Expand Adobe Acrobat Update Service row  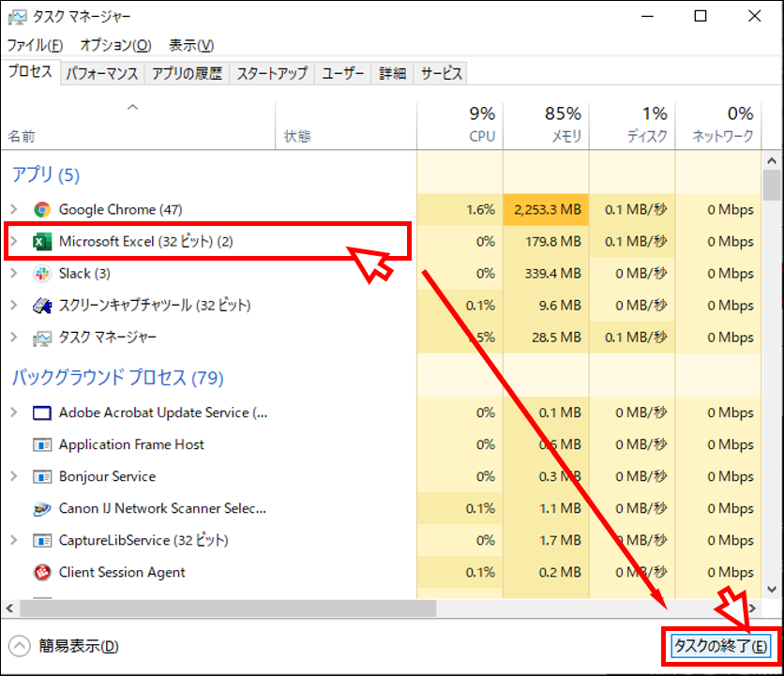[14, 413]
